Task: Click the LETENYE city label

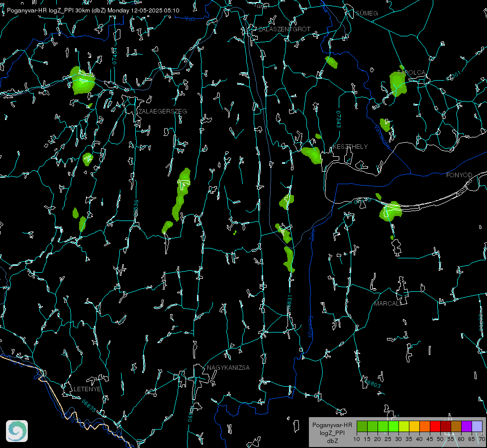Action: [x=87, y=389]
